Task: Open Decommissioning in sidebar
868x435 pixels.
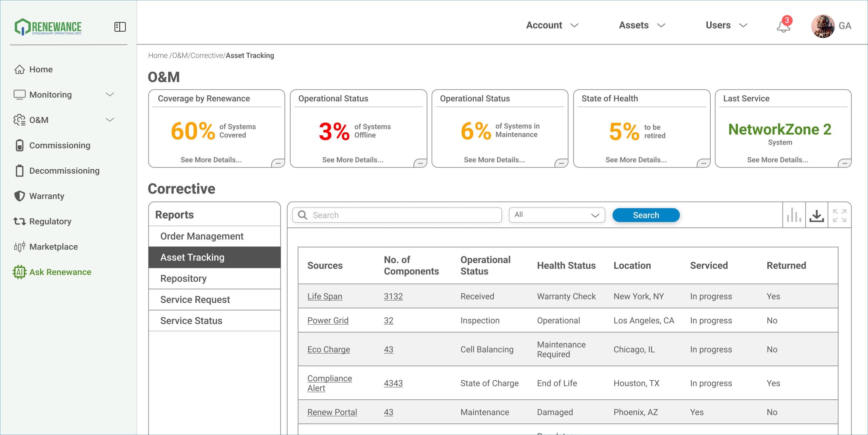Action: (57, 171)
